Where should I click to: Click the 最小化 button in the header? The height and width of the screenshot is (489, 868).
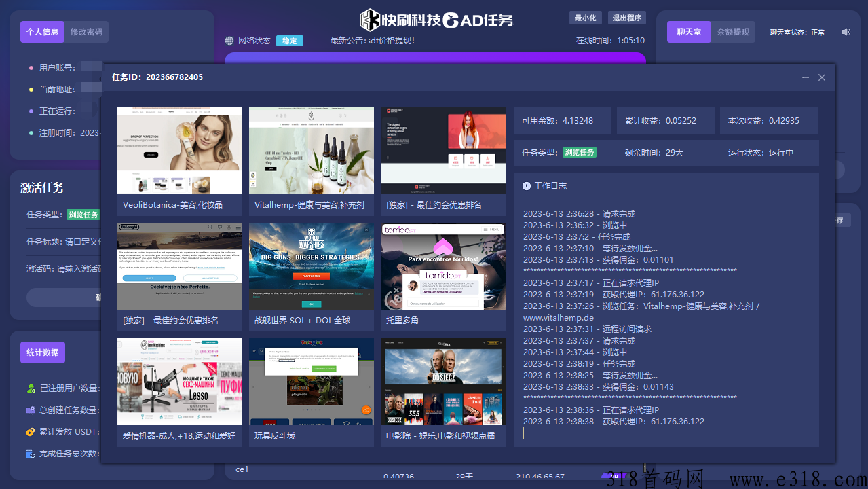coord(586,18)
